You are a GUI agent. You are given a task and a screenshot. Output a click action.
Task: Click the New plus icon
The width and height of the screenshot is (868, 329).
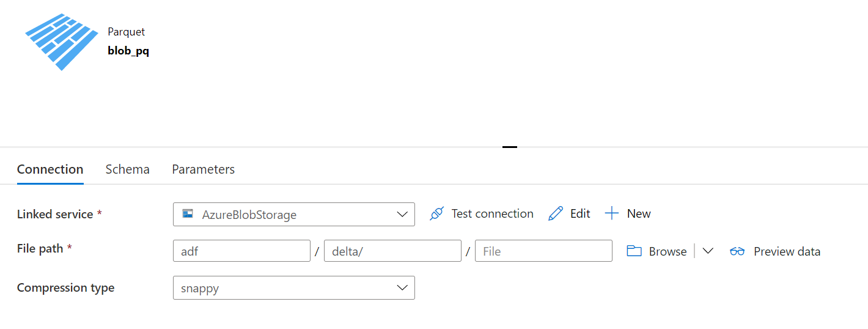tap(612, 213)
